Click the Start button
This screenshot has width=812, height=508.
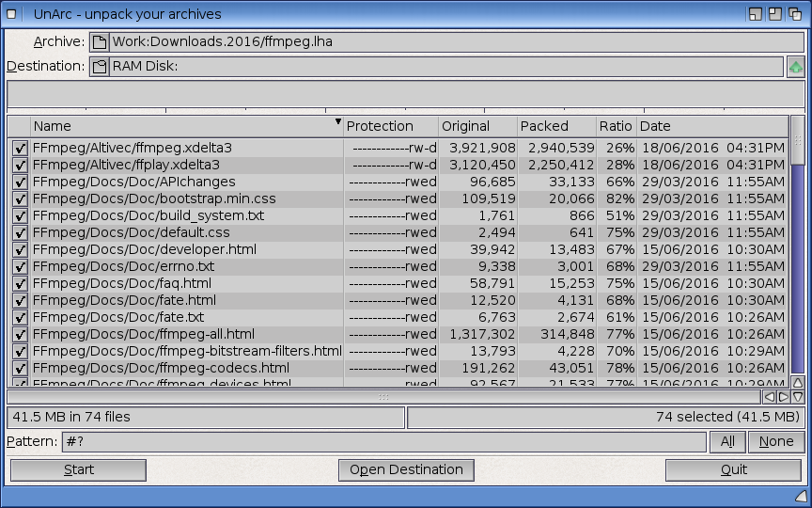pos(79,470)
